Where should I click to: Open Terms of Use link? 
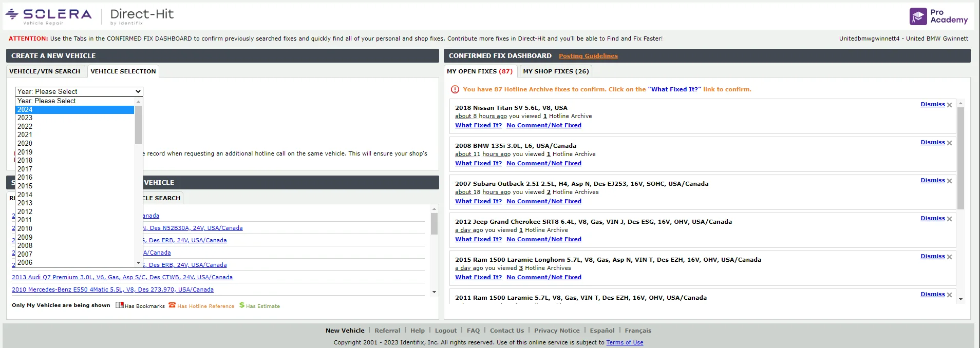[625, 342]
